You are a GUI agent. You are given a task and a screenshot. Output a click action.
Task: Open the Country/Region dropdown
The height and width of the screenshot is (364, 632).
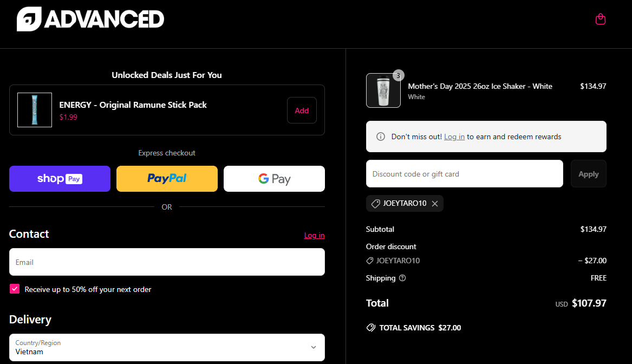pos(167,347)
